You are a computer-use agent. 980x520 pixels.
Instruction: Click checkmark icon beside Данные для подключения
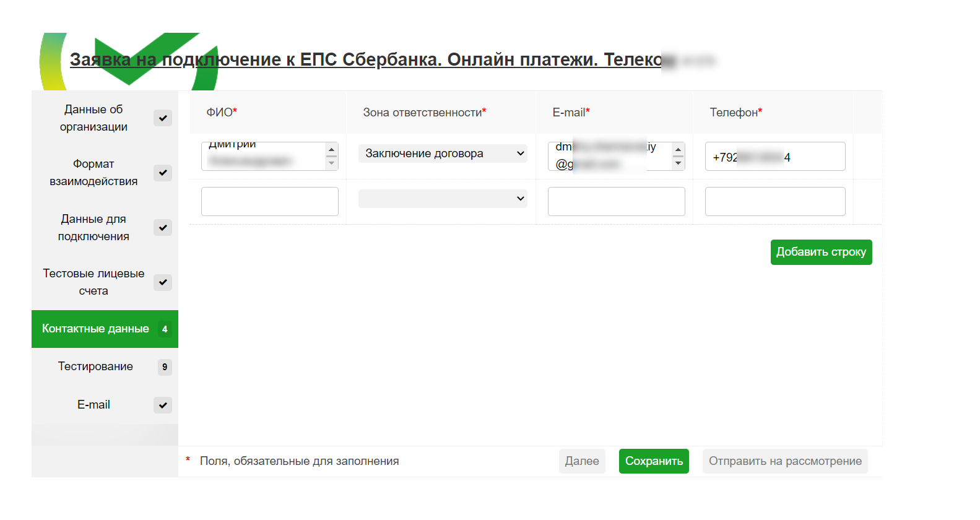(162, 228)
